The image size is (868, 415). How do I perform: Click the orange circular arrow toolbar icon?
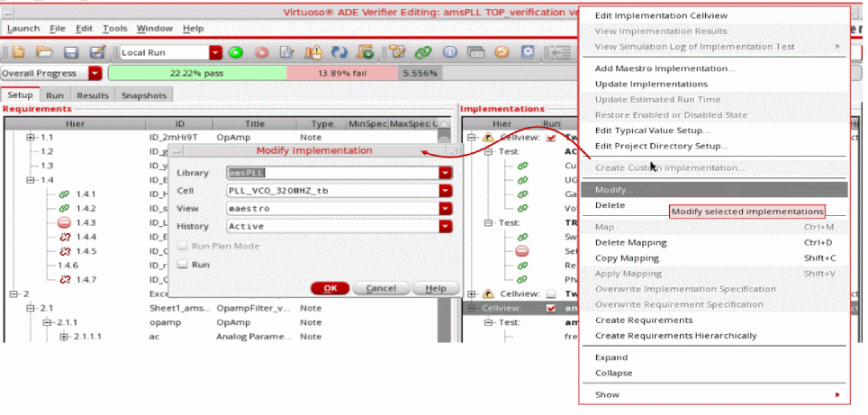[502, 52]
